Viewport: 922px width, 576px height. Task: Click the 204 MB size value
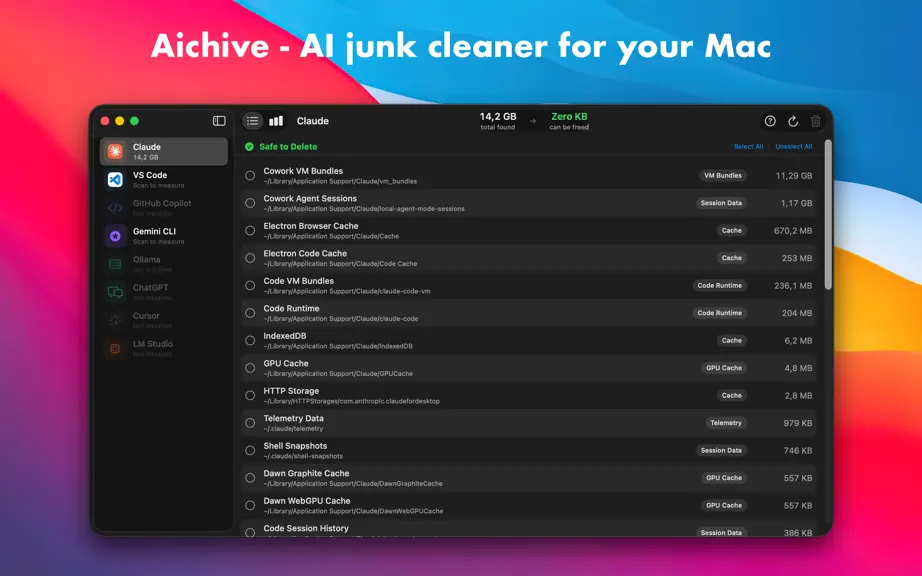tap(797, 313)
